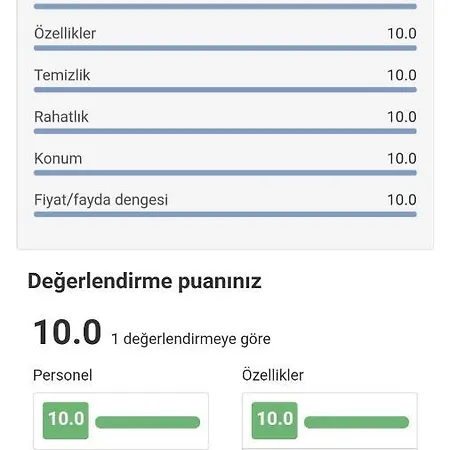Image resolution: width=450 pixels, height=450 pixels.
Task: Click the Konum rating bar
Action: (x=225, y=173)
